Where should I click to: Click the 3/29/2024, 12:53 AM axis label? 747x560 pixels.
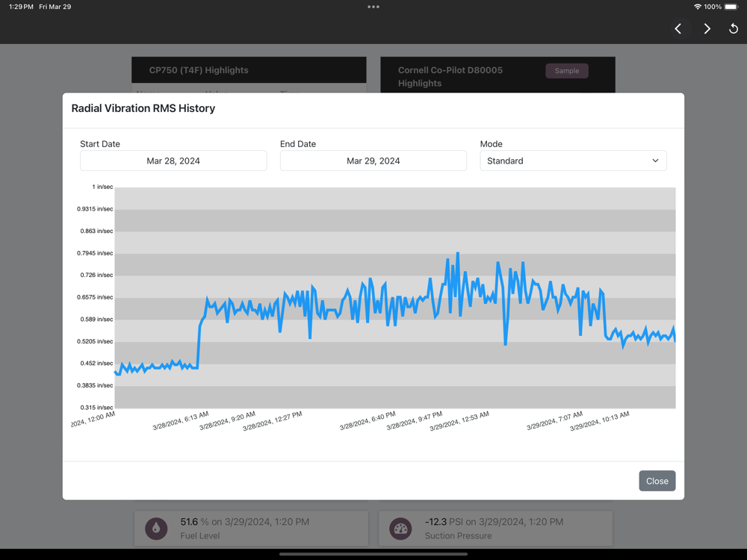[459, 421]
